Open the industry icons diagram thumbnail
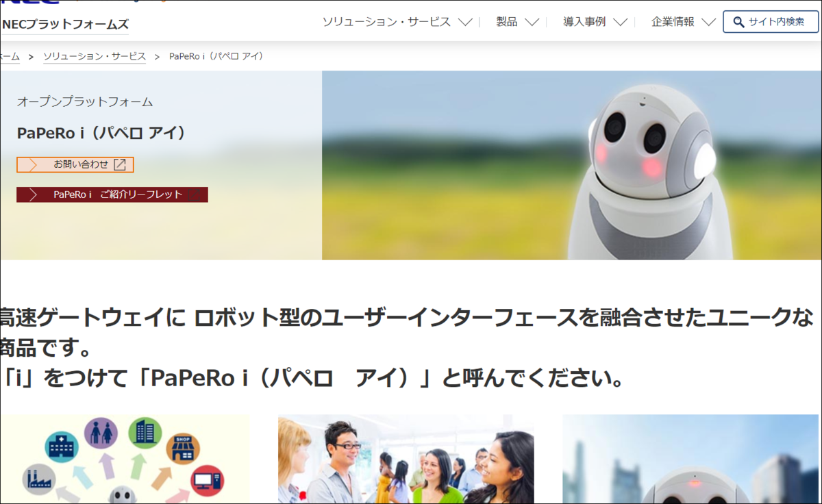Screen dimensions: 822x504 coord(125,459)
